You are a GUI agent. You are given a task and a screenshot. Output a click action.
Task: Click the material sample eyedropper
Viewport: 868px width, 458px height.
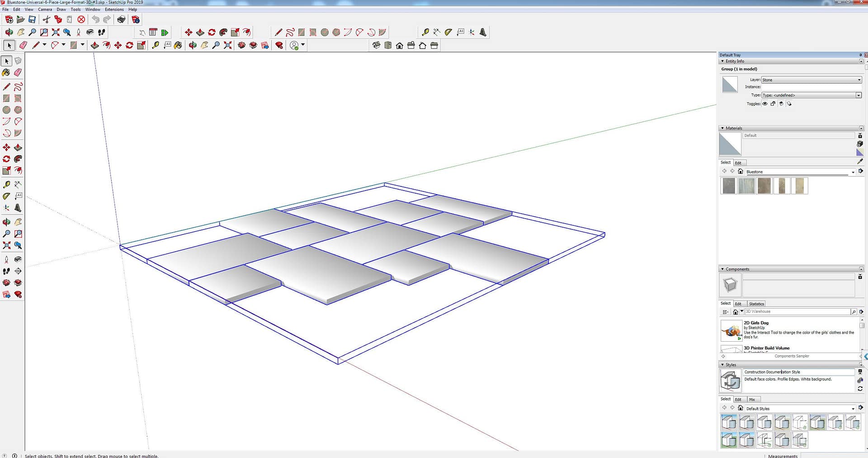click(860, 162)
